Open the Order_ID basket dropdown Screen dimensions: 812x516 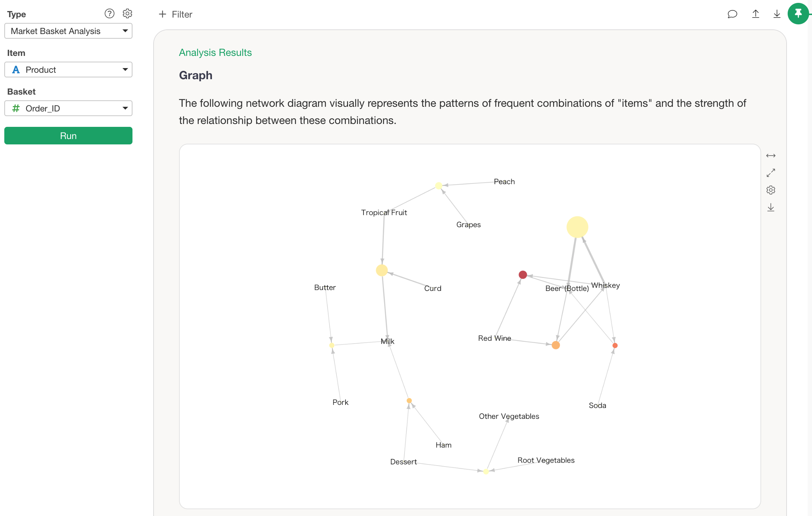coord(68,109)
